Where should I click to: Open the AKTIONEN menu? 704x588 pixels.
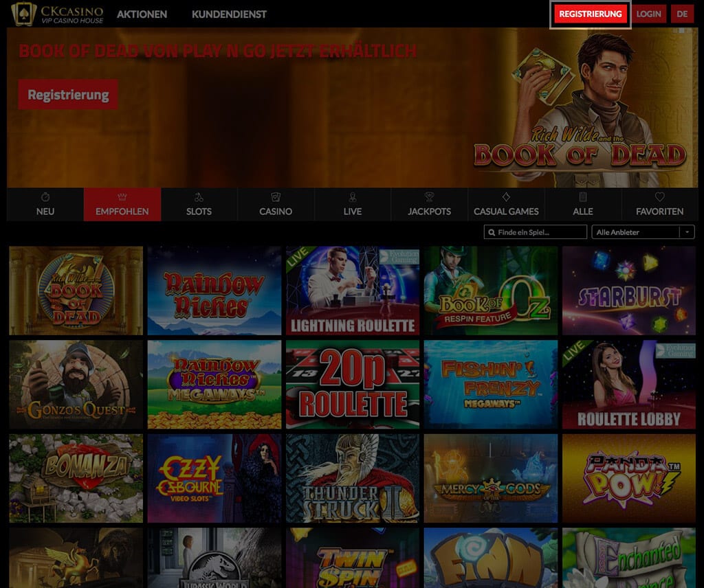pyautogui.click(x=142, y=14)
